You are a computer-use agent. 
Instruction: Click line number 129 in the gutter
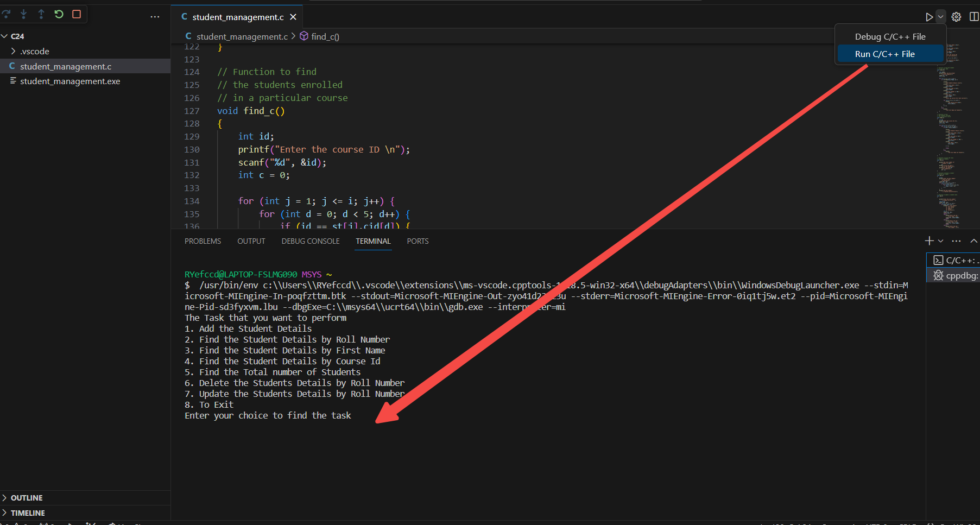coord(192,136)
